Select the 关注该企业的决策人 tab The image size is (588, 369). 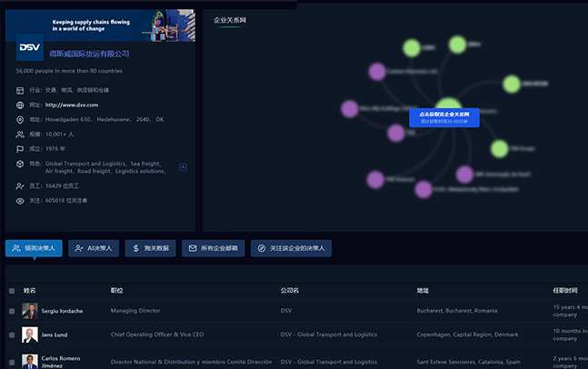coord(291,248)
